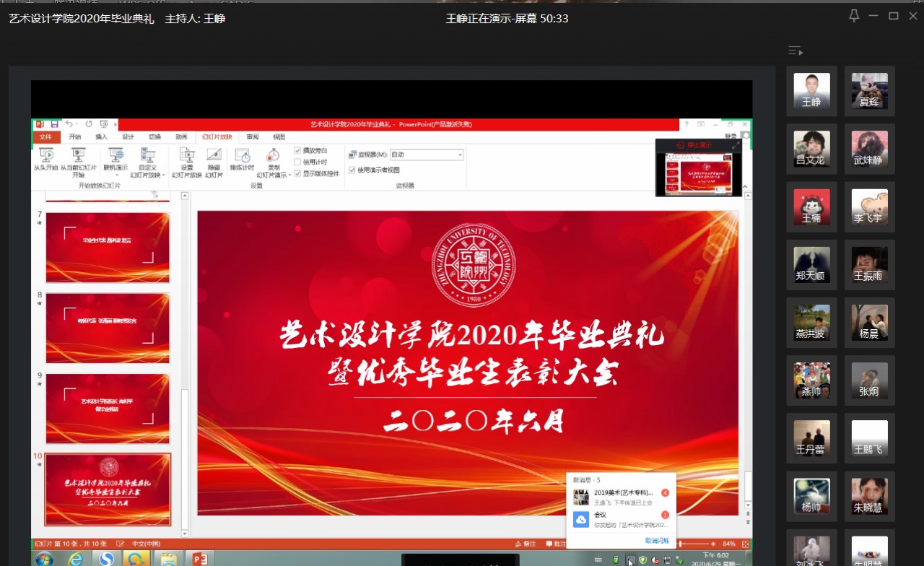This screenshot has height=566, width=924.
Task: Open Windows Start button
Action: (x=44, y=558)
